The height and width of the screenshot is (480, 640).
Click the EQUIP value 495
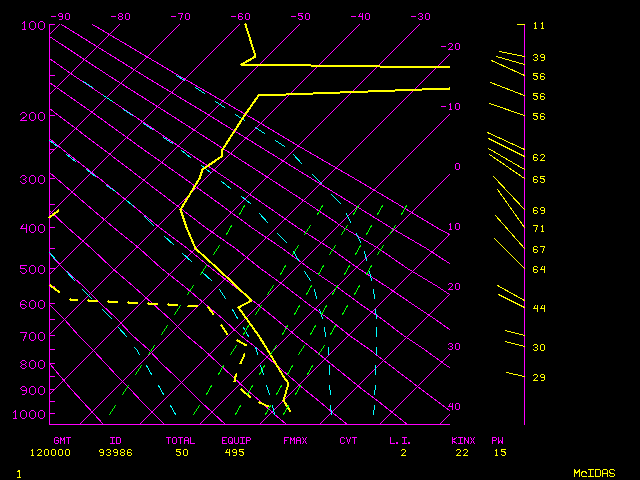point(234,453)
